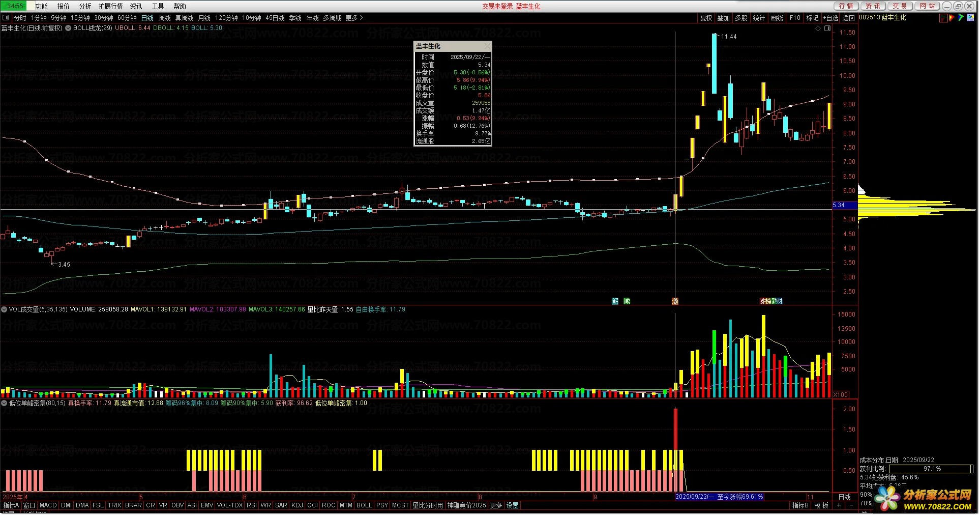Toggle 复权 price adjustment in the toolbar
This screenshot has height=515, width=980.
(x=706, y=18)
